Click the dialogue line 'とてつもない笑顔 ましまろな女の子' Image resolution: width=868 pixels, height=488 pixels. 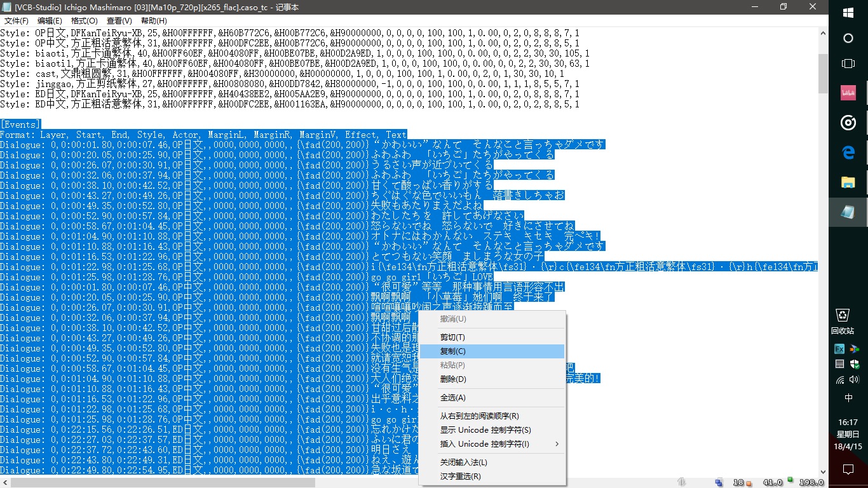coord(272,257)
